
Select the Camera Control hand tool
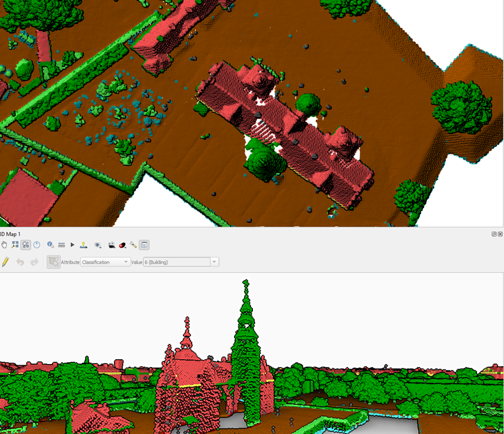tap(4, 245)
